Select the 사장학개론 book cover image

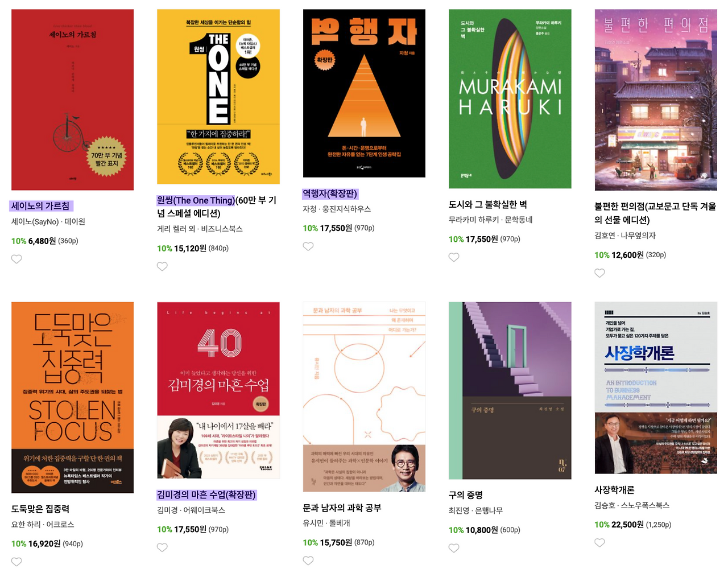[x=656, y=388]
